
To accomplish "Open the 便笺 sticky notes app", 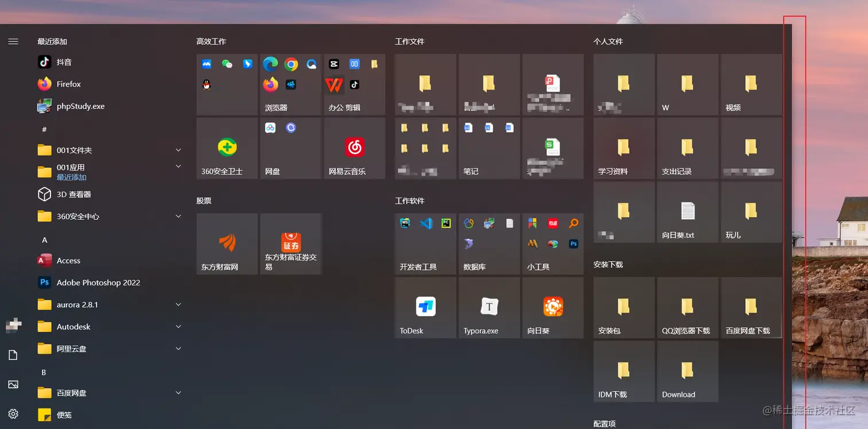I will pos(109,415).
